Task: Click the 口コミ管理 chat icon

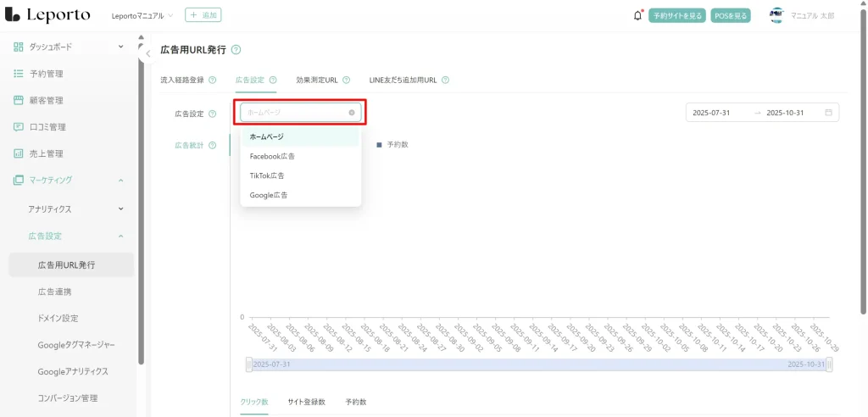Action: point(19,127)
